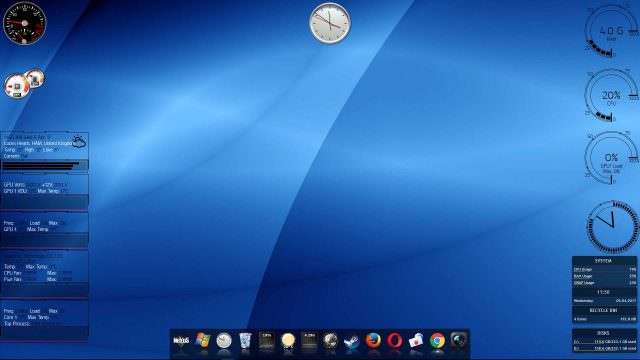Launch Steam from the dock
The width and height of the screenshot is (640, 360).
click(x=351, y=340)
